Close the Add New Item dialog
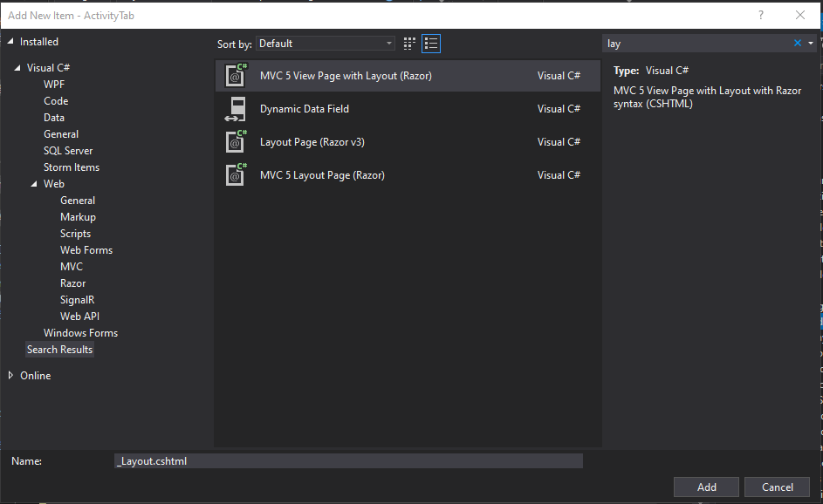Image resolution: width=823 pixels, height=504 pixels. [800, 15]
